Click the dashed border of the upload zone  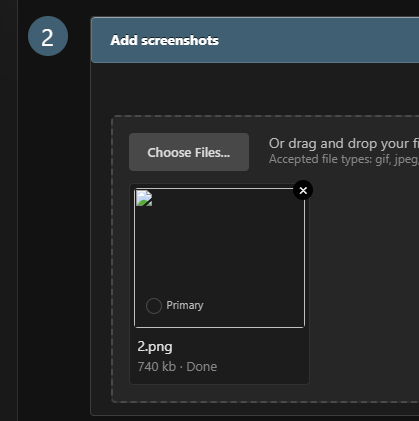112,259
